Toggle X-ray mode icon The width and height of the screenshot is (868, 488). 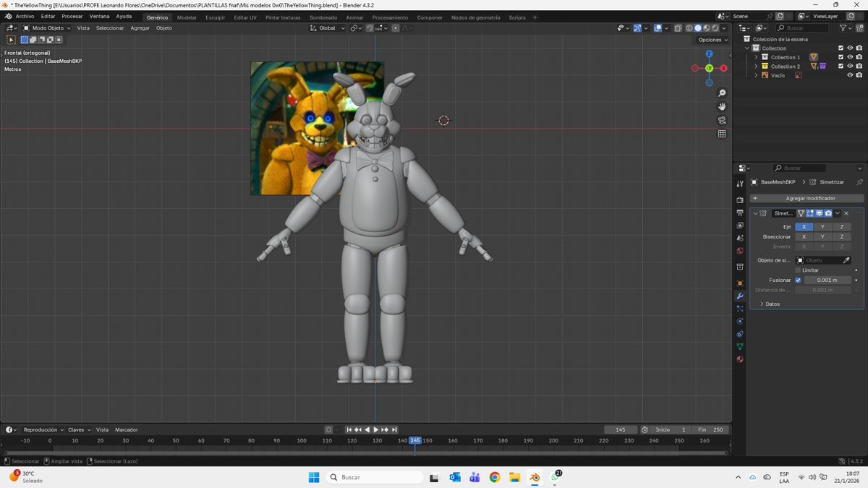(x=678, y=28)
